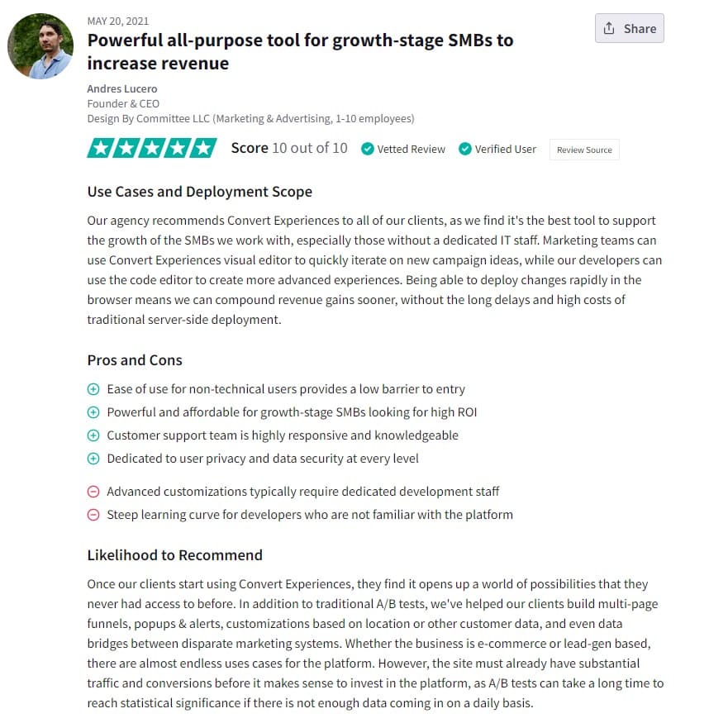Click the Verified User checkmark icon
Screen dimensions: 728x723
pyautogui.click(x=465, y=149)
